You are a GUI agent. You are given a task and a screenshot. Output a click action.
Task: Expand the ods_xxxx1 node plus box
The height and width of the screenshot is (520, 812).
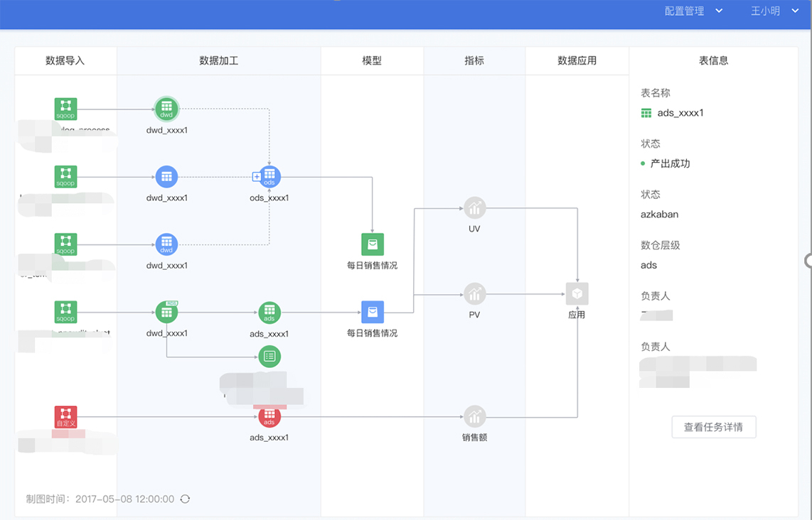pos(257,177)
